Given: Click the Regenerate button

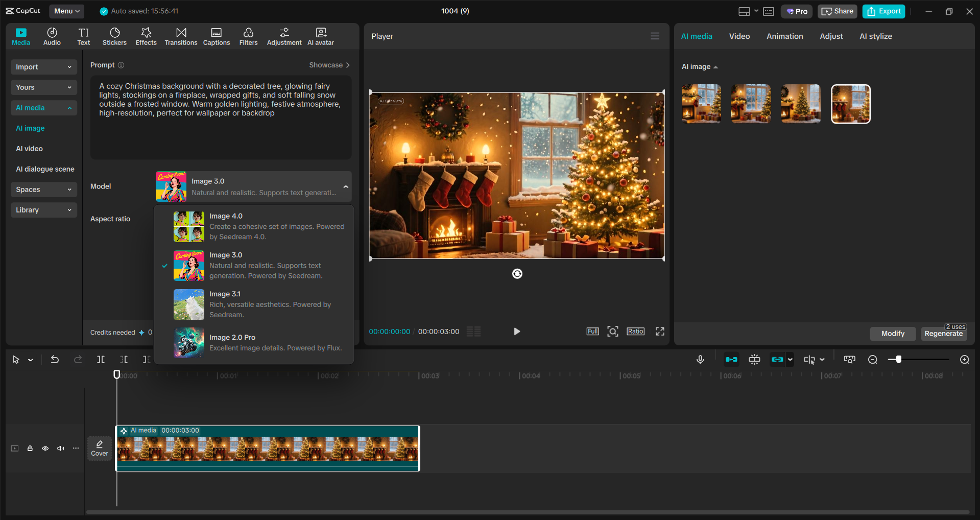Looking at the screenshot, I should point(943,334).
